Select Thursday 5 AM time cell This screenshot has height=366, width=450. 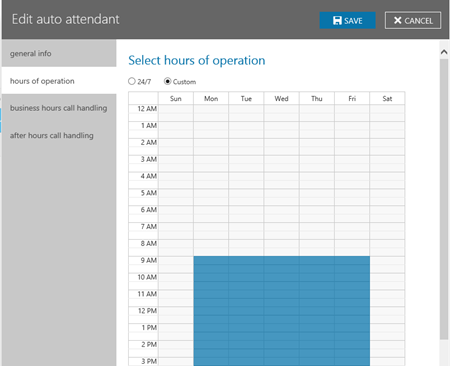coord(317,193)
